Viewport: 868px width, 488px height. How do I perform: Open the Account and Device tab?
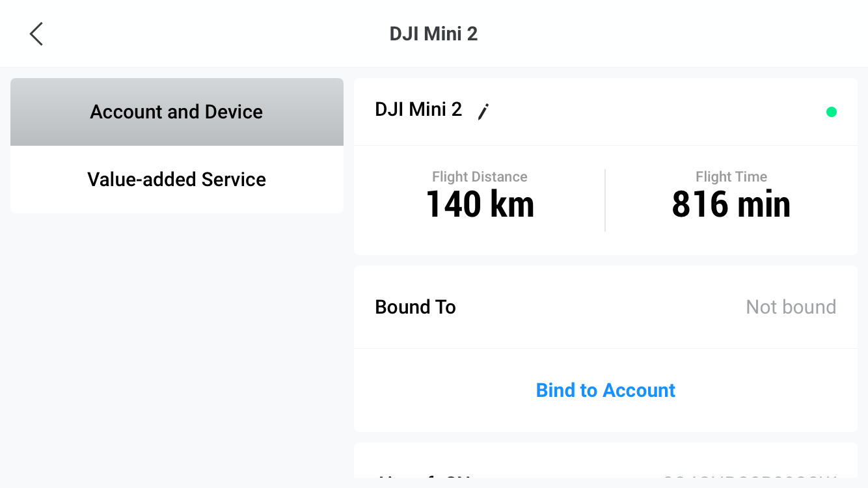[176, 112]
